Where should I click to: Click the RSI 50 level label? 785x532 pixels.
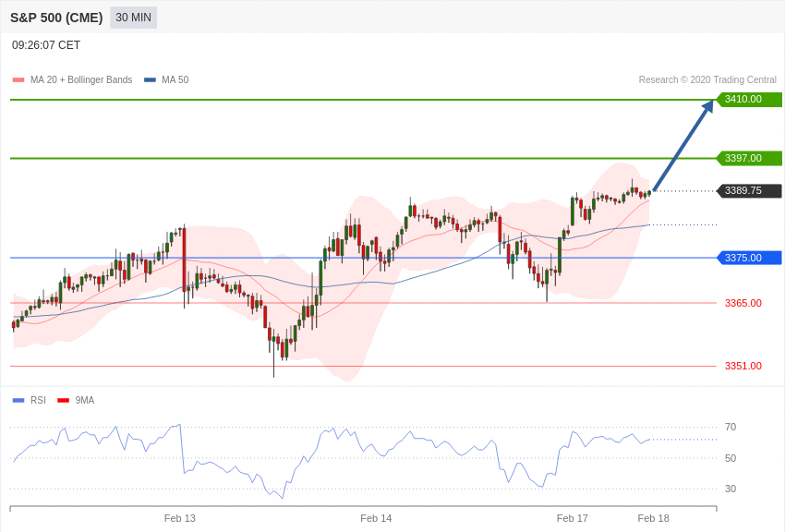pos(731,458)
